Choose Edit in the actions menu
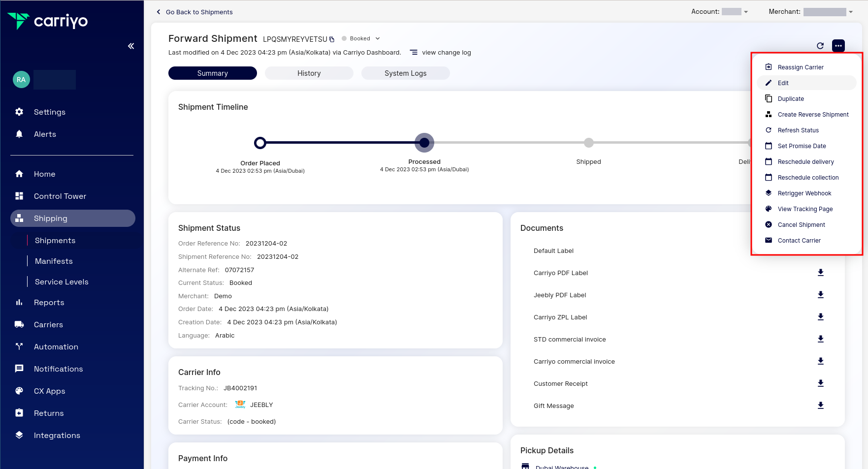 [807, 83]
